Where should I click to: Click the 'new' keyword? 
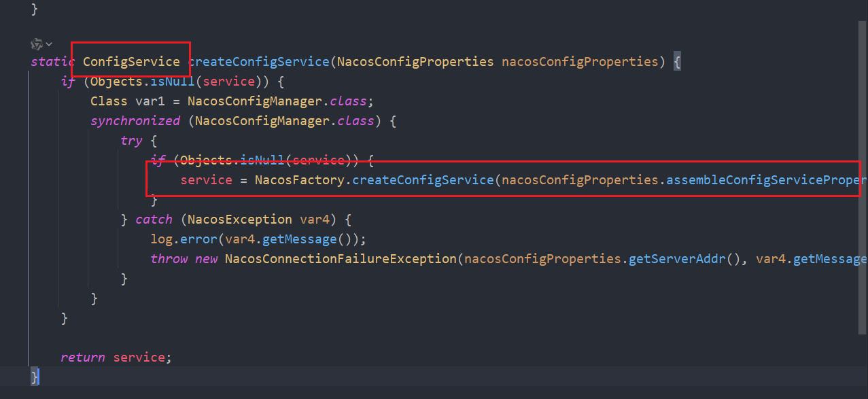click(x=206, y=259)
